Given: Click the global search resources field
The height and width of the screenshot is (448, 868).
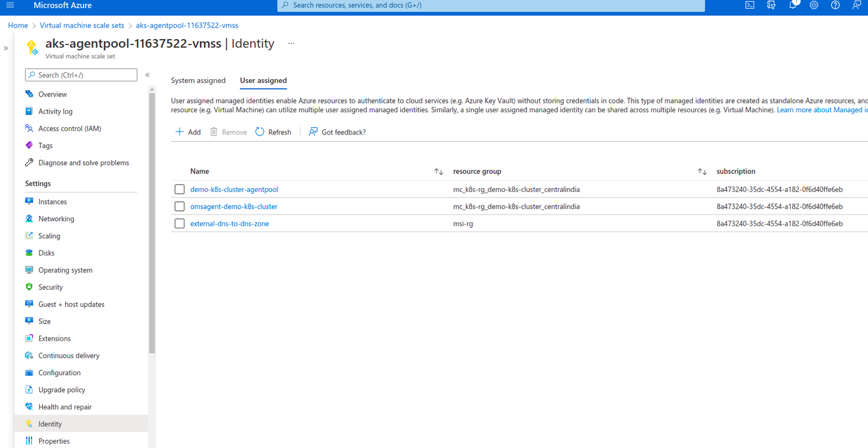Looking at the screenshot, I should click(491, 5).
